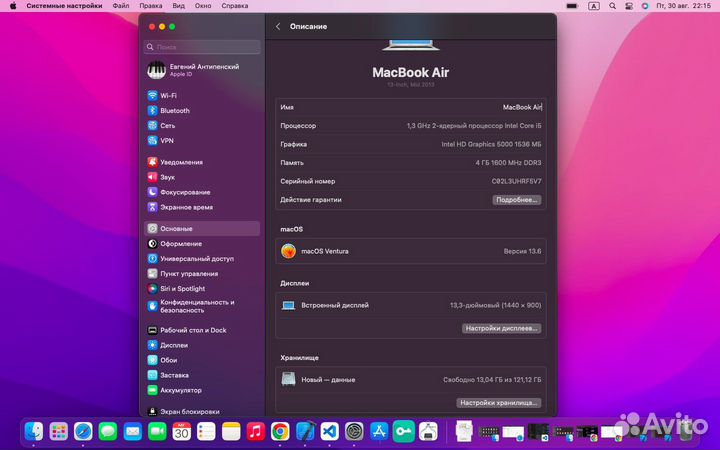Click the settings search field
Viewport: 720px width, 450px height.
[x=202, y=47]
